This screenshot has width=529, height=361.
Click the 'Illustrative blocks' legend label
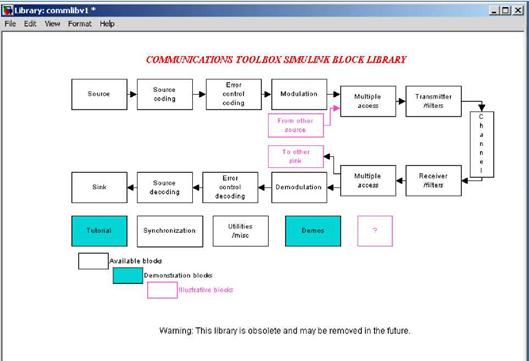coord(206,290)
